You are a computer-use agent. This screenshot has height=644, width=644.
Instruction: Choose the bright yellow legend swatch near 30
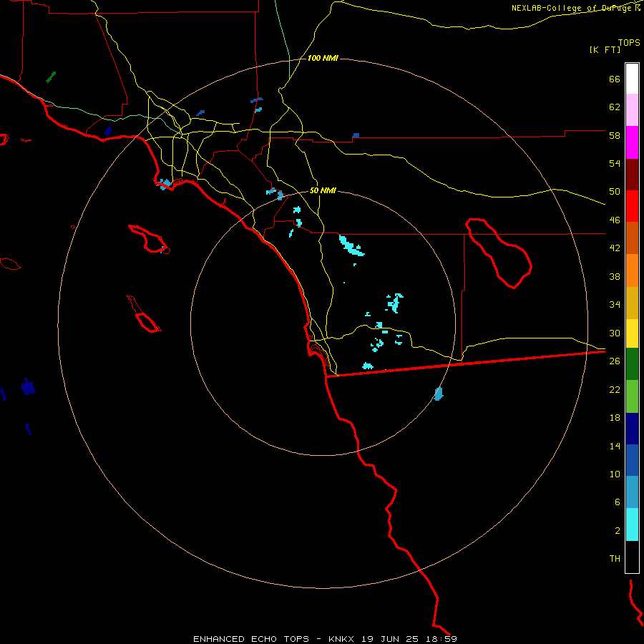coord(632,333)
